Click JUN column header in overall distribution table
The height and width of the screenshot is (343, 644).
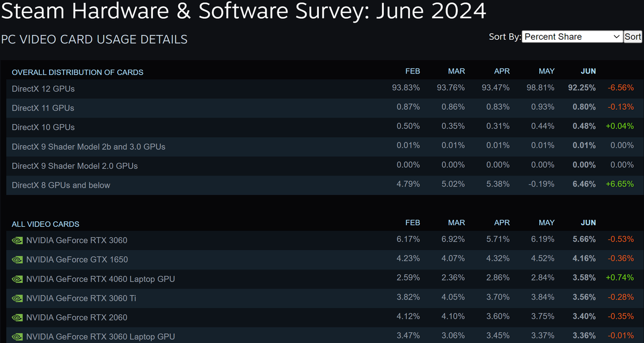[588, 71]
